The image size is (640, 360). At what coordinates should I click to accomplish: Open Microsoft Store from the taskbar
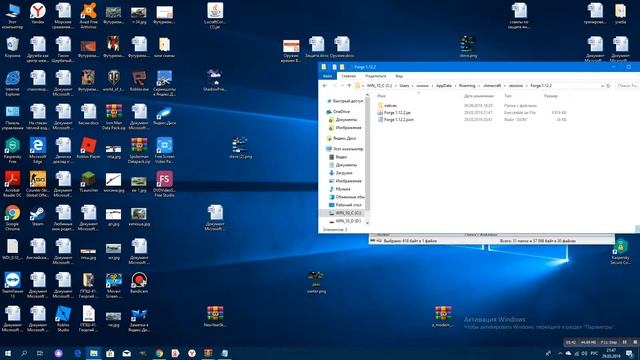pos(110,353)
